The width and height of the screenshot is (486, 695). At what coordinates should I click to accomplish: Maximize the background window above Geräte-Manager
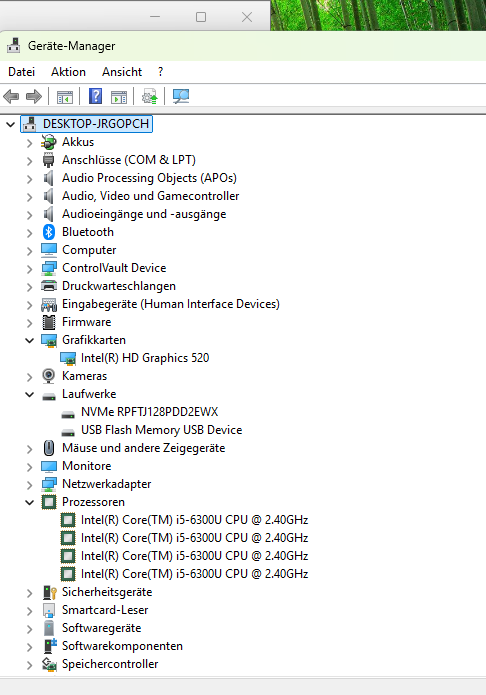pos(201,17)
